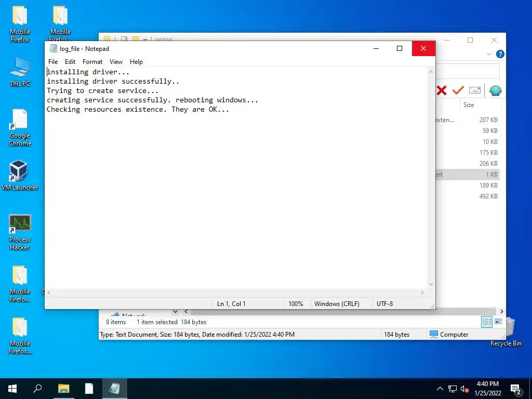532x399 pixels.
Task: Click the muted volume tray icon
Action: [x=464, y=389]
